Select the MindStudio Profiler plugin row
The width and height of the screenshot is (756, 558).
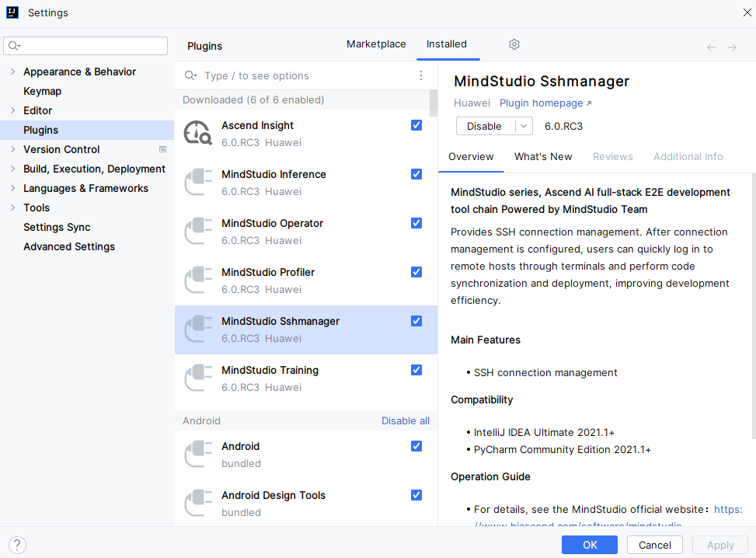pyautogui.click(x=305, y=281)
